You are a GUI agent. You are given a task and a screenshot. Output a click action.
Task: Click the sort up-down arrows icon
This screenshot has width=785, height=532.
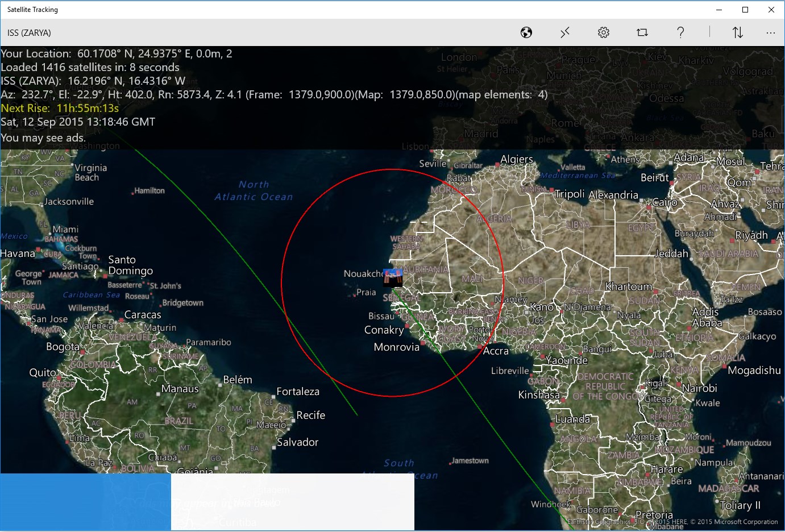click(x=737, y=32)
